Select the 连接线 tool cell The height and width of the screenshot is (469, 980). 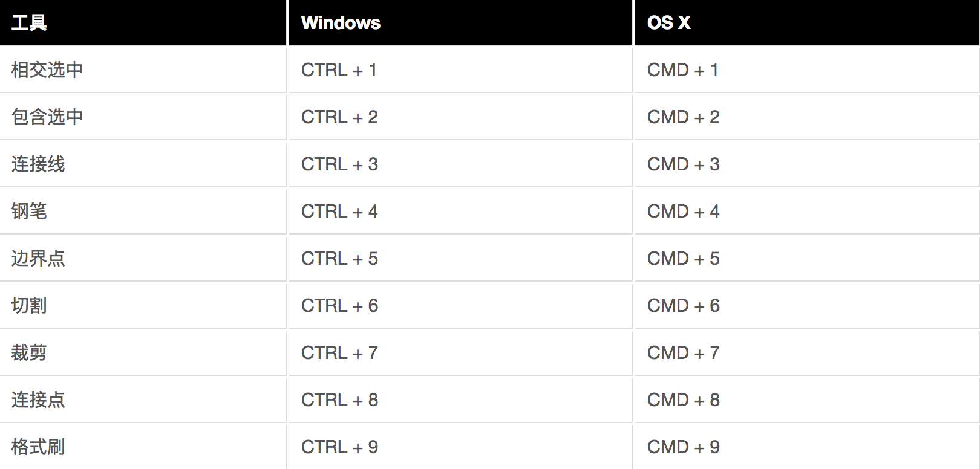(x=143, y=164)
